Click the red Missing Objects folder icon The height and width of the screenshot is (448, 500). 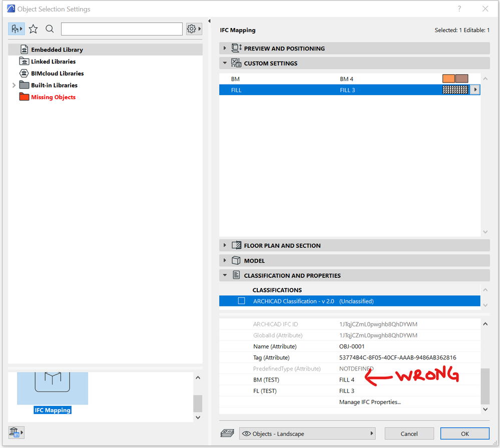[x=24, y=97]
